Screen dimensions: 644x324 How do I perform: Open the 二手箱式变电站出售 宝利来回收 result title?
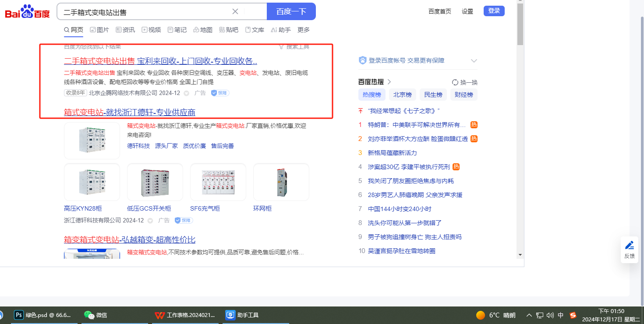(x=160, y=61)
